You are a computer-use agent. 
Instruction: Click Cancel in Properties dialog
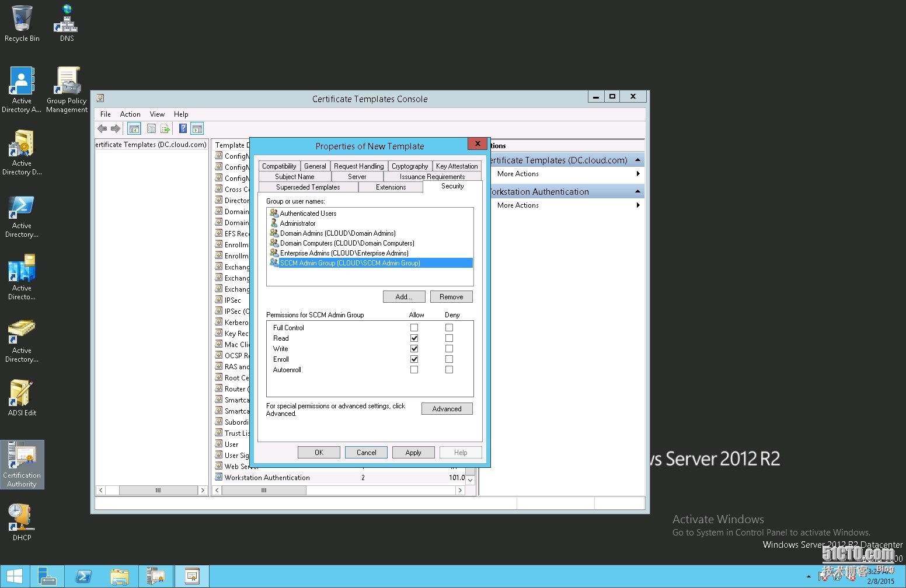coord(367,453)
